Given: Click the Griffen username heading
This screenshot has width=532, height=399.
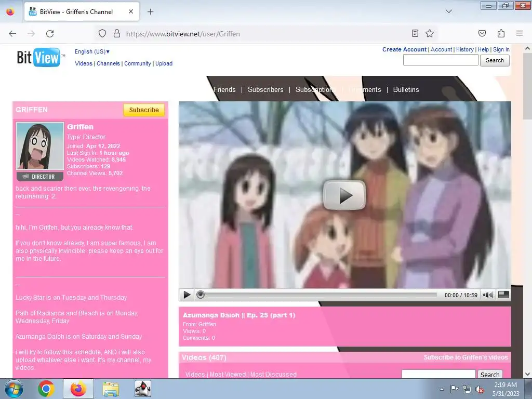Looking at the screenshot, I should (80, 127).
